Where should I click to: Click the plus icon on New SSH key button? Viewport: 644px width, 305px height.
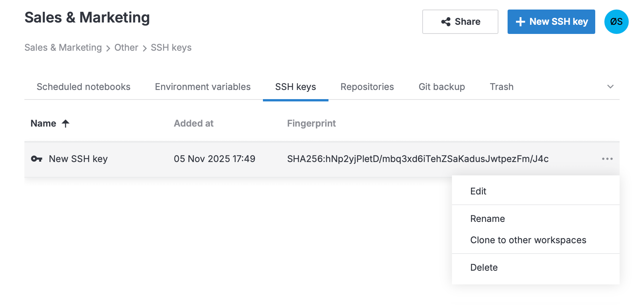tap(520, 22)
